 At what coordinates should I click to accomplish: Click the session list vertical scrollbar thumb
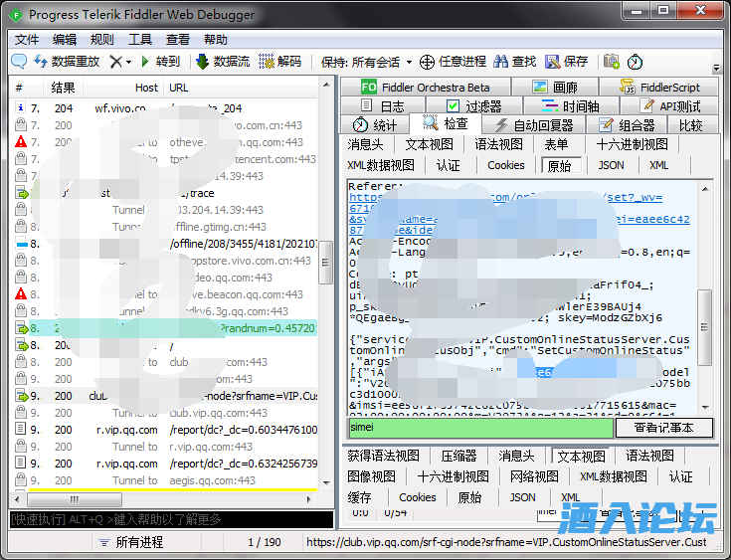(325, 262)
